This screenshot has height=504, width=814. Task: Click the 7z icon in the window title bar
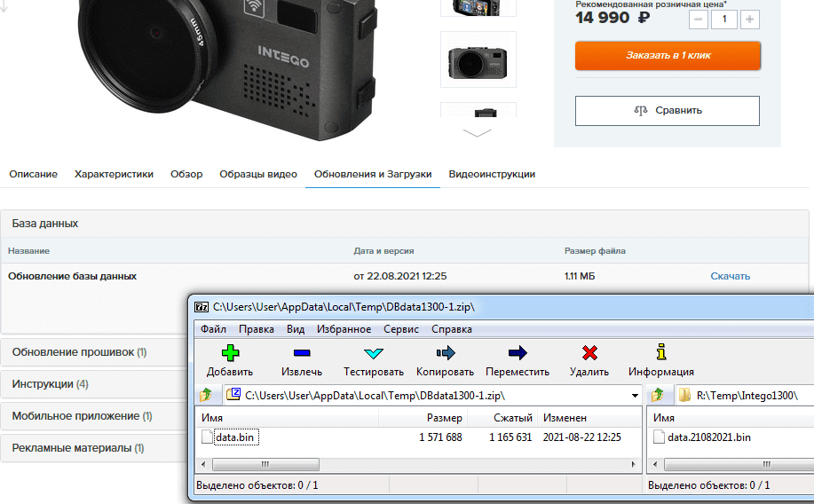click(202, 307)
